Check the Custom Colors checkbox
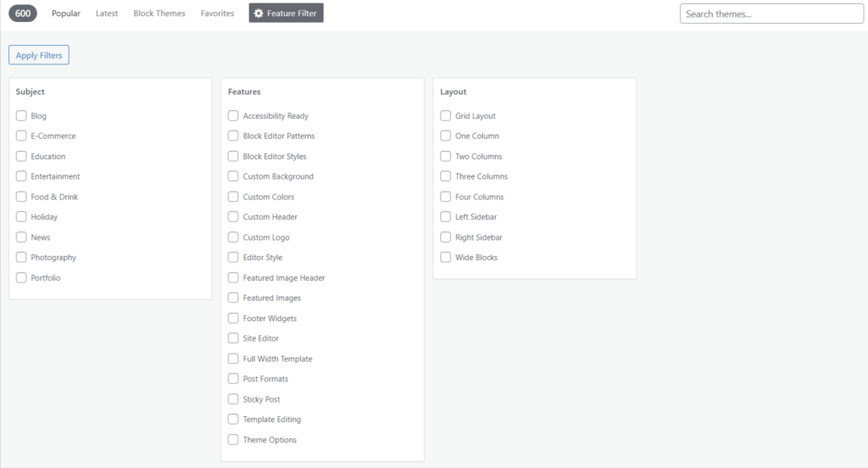 (233, 197)
